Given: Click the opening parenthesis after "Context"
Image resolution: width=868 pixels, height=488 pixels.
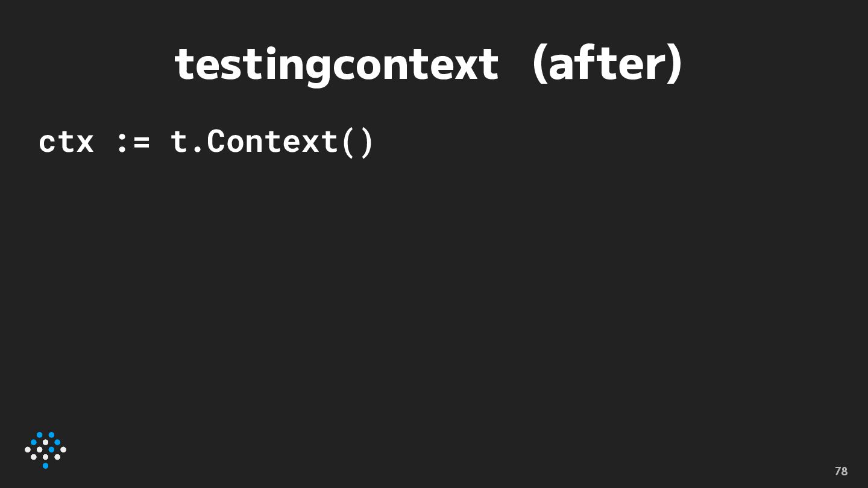Looking at the screenshot, I should [x=348, y=143].
